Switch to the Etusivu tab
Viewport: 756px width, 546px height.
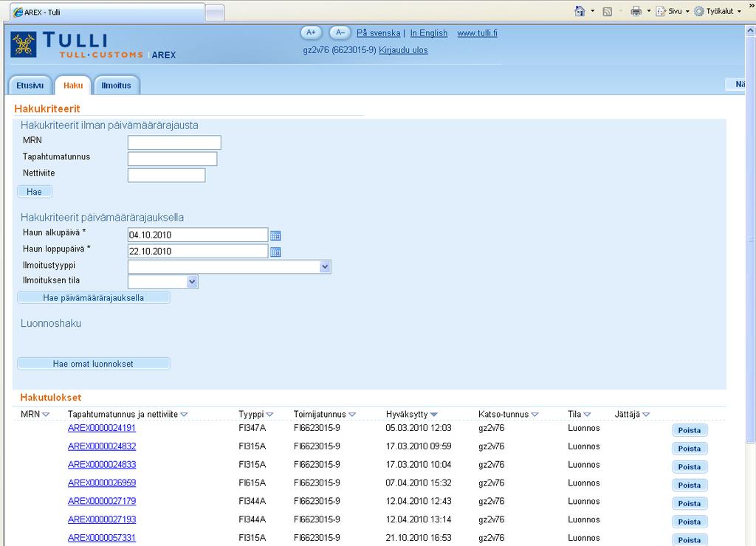point(30,86)
